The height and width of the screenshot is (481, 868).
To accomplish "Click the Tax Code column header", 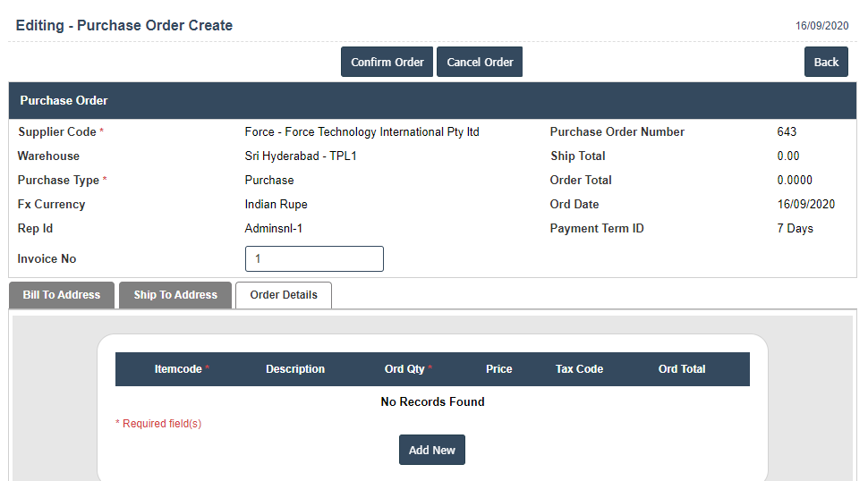I will pyautogui.click(x=579, y=369).
